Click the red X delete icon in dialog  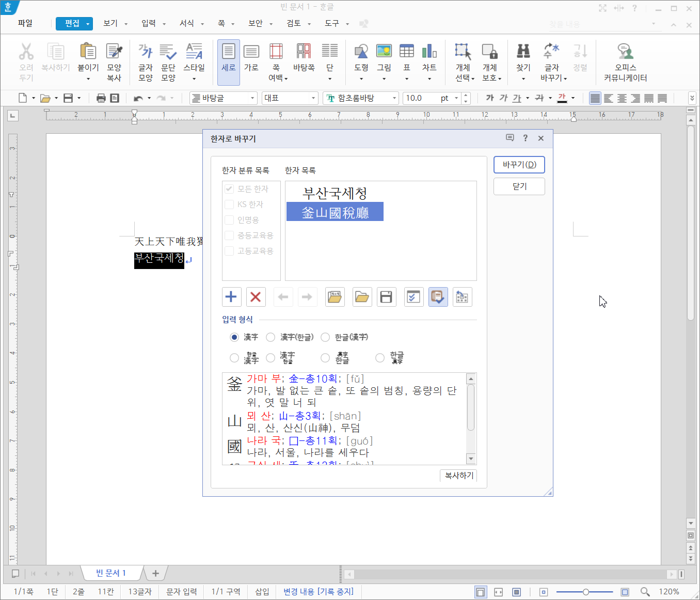click(x=256, y=297)
